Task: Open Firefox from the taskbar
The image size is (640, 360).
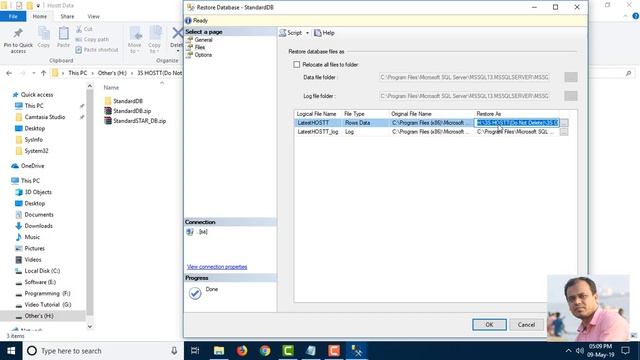Action: click(242, 351)
